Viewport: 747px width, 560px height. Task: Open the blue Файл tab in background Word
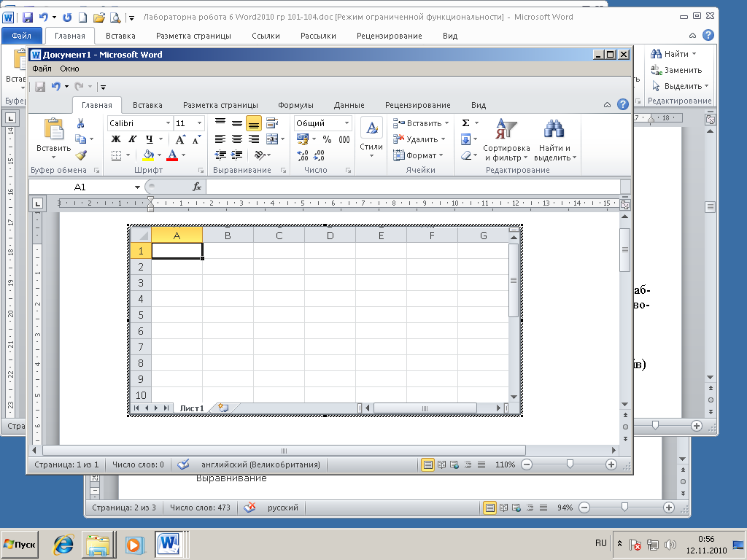(x=21, y=36)
